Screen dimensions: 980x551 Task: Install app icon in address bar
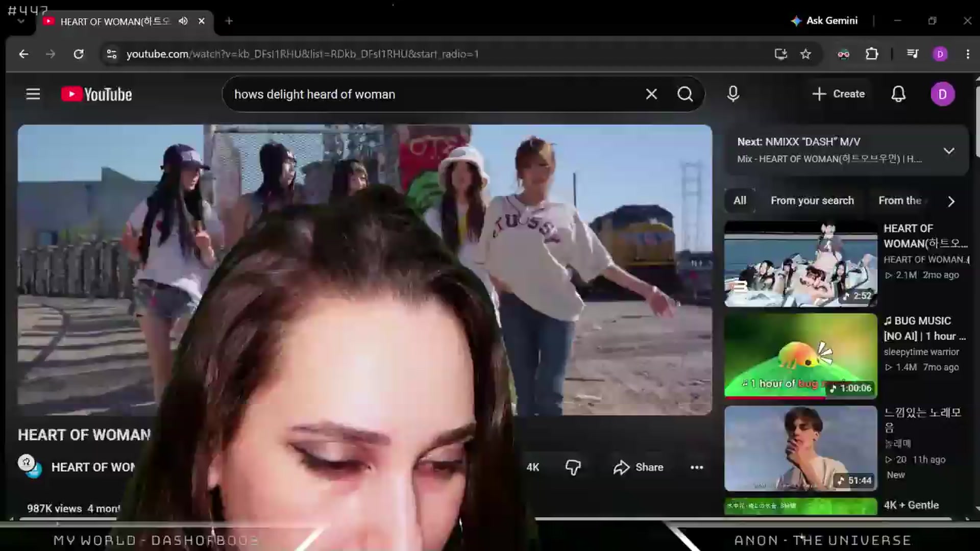click(780, 54)
